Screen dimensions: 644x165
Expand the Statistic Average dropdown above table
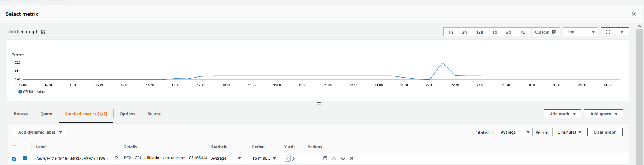[x=515, y=132]
